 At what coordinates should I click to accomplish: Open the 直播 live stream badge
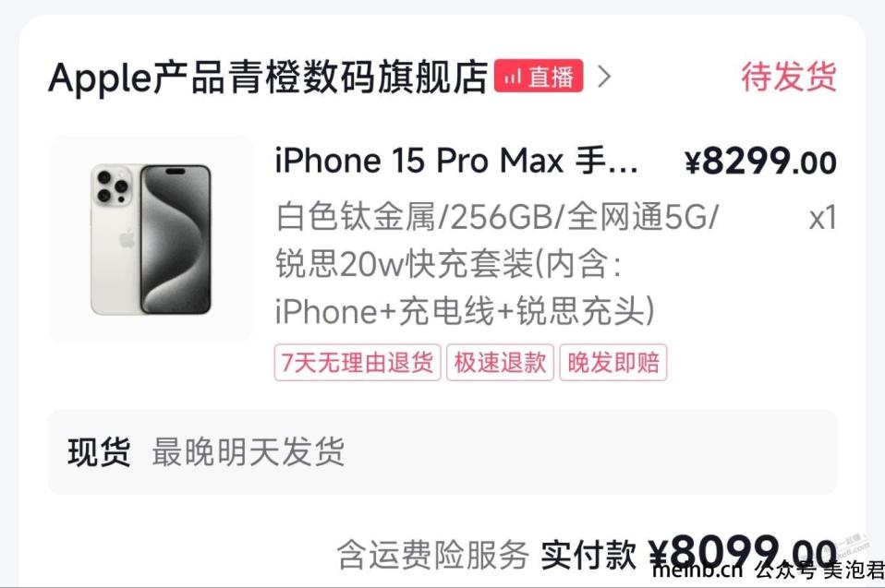coord(539,76)
